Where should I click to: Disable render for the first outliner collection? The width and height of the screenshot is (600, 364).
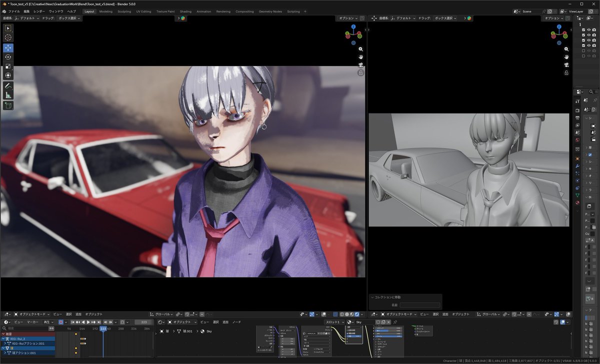594,30
